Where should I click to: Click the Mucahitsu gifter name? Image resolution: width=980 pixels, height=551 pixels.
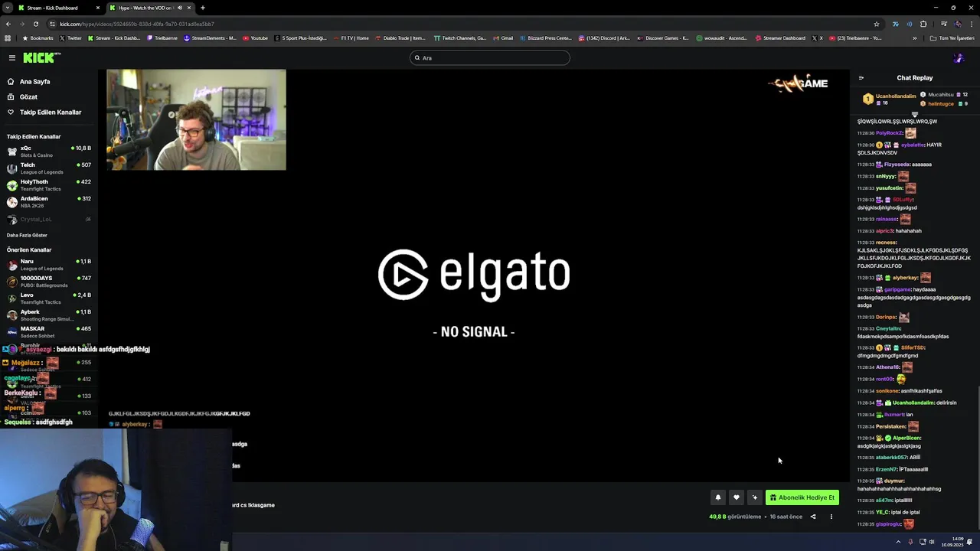click(940, 94)
